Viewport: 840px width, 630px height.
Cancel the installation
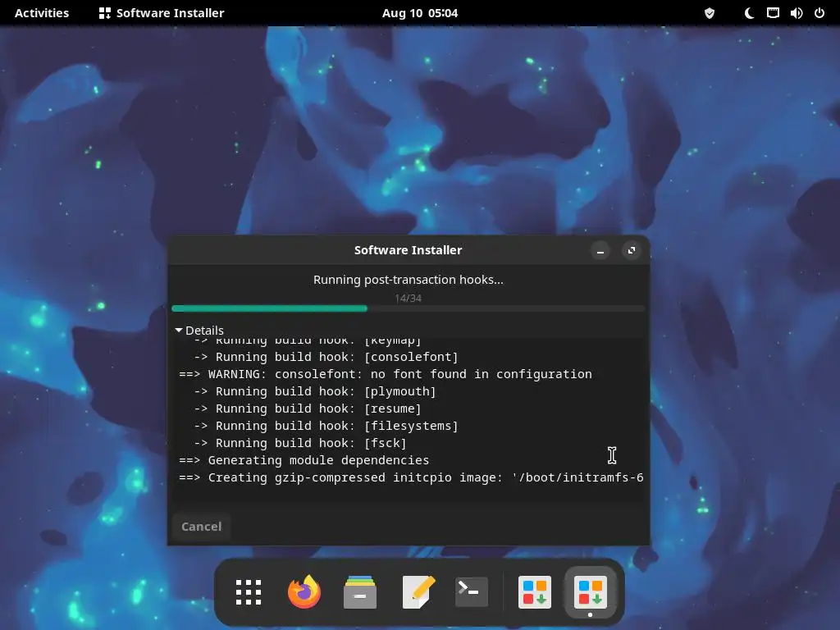(x=202, y=527)
